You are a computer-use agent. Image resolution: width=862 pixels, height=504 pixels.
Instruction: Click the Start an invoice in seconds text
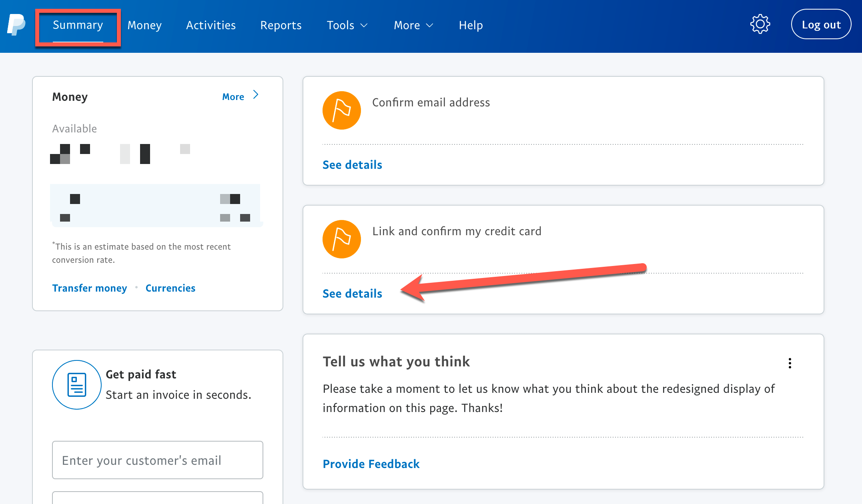178,395
